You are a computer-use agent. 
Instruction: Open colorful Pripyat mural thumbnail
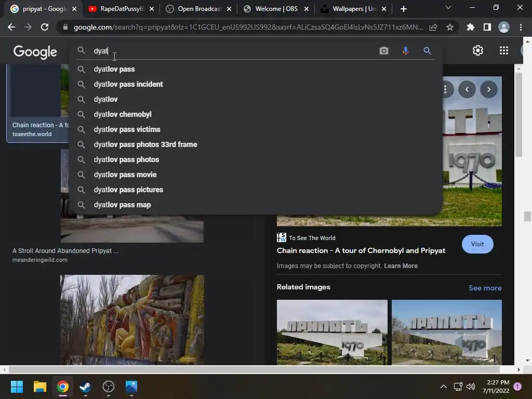point(132,320)
